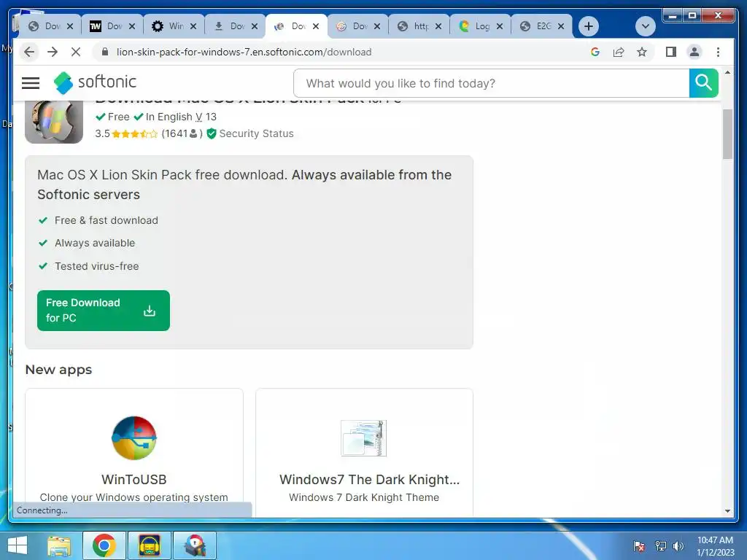Close the TW tab

(132, 26)
